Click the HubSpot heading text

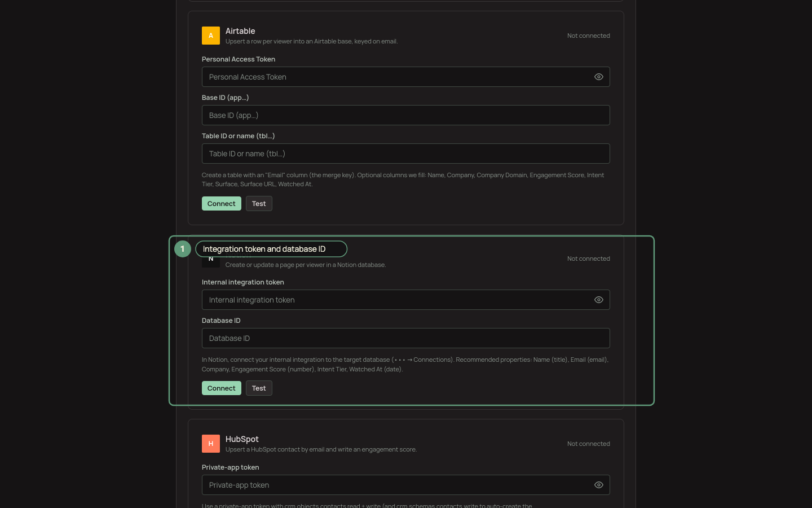click(242, 439)
